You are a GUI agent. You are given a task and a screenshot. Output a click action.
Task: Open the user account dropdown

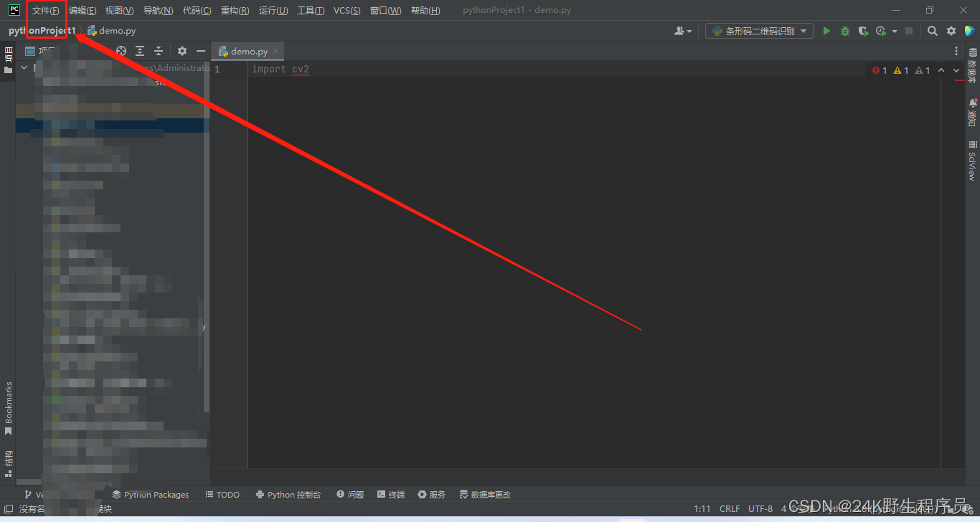pos(682,31)
